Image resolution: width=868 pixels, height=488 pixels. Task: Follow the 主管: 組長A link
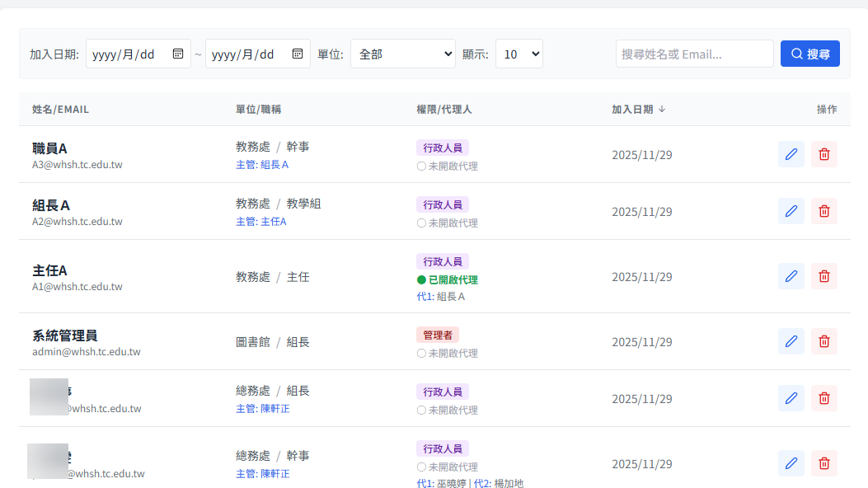262,165
